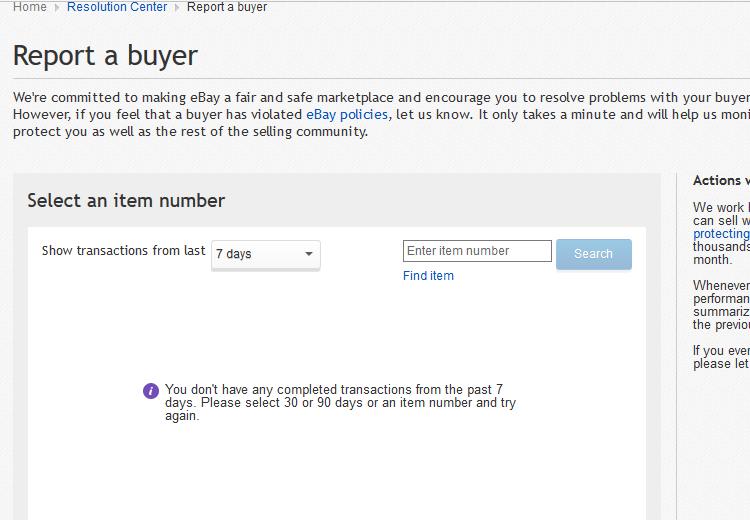Click the Find item link

pyautogui.click(x=428, y=276)
